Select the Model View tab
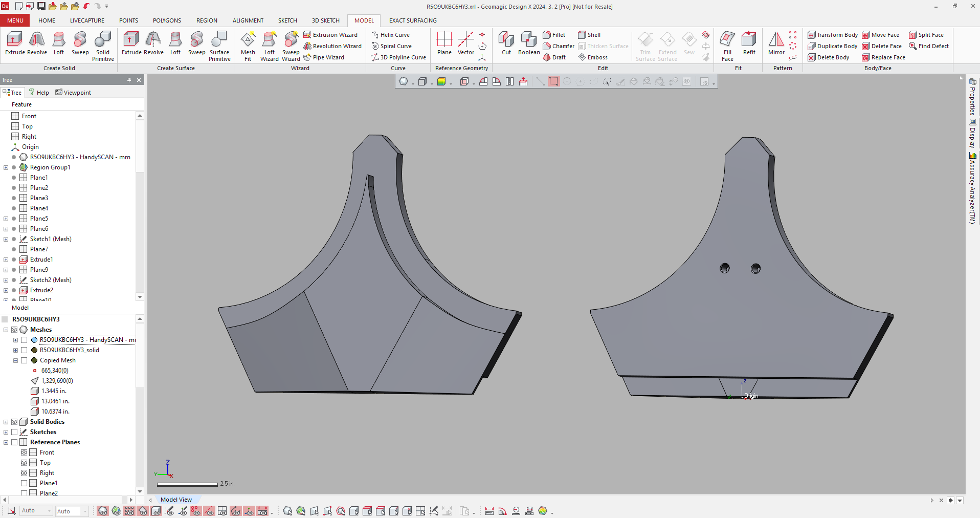The height and width of the screenshot is (518, 980). click(x=176, y=500)
